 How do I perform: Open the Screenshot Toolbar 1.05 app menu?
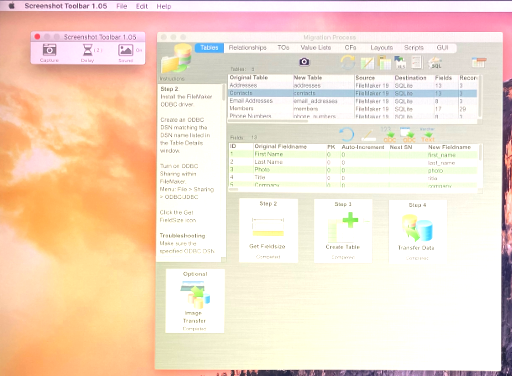[x=66, y=6]
